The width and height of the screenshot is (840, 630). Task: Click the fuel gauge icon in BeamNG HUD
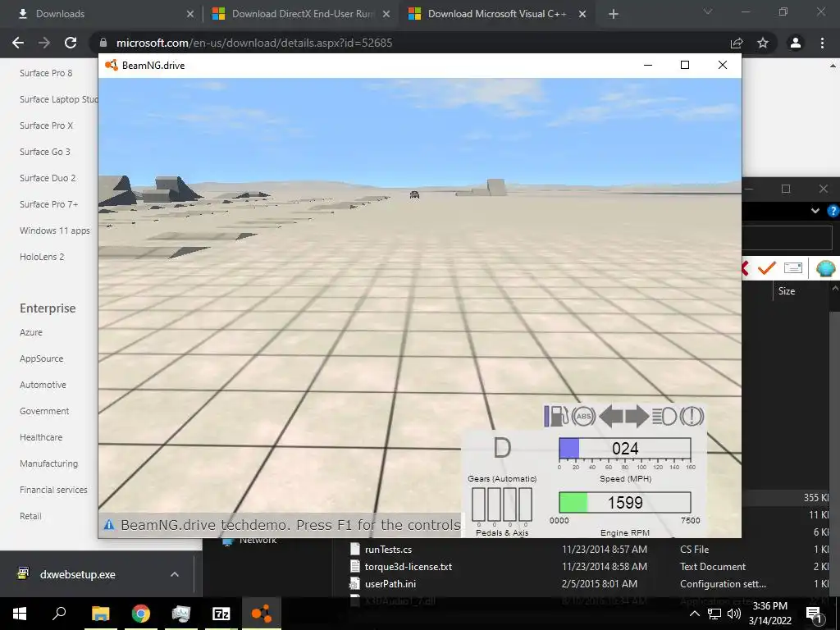tap(556, 416)
